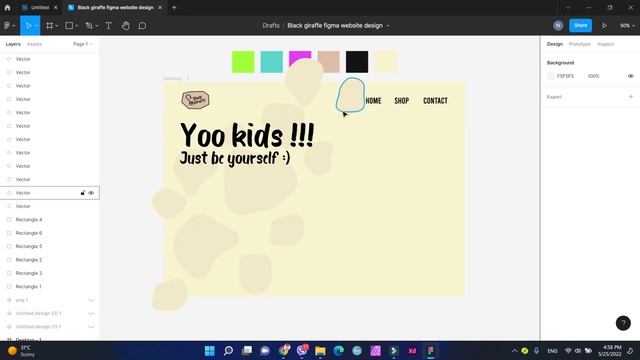
Task: Show hidden png 1 layer
Action: pyautogui.click(x=91, y=300)
